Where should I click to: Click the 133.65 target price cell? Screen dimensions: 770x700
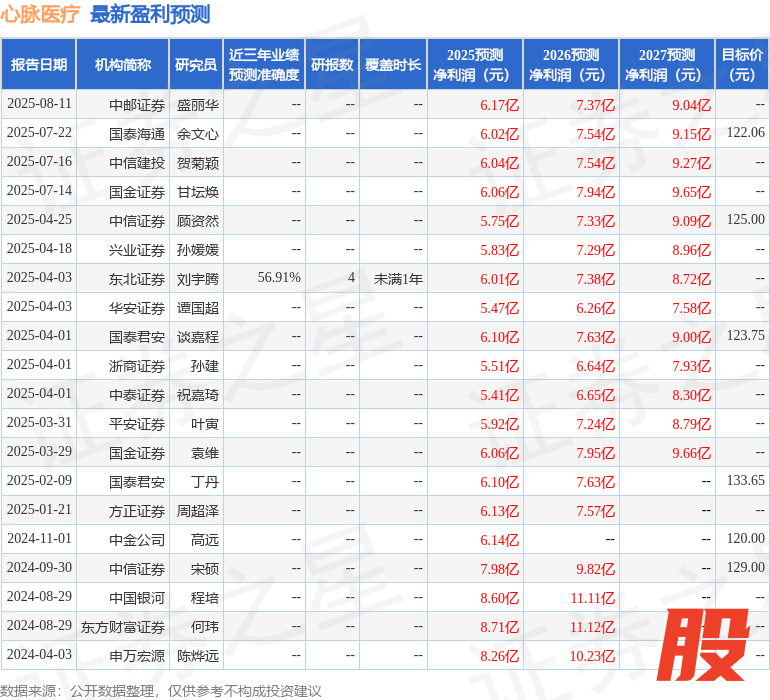pyautogui.click(x=745, y=481)
